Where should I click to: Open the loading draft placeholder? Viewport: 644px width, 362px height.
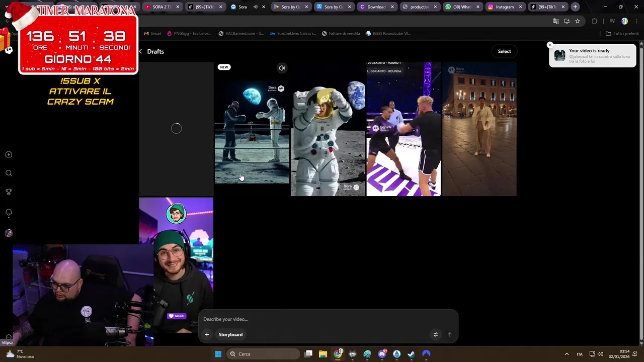point(176,129)
